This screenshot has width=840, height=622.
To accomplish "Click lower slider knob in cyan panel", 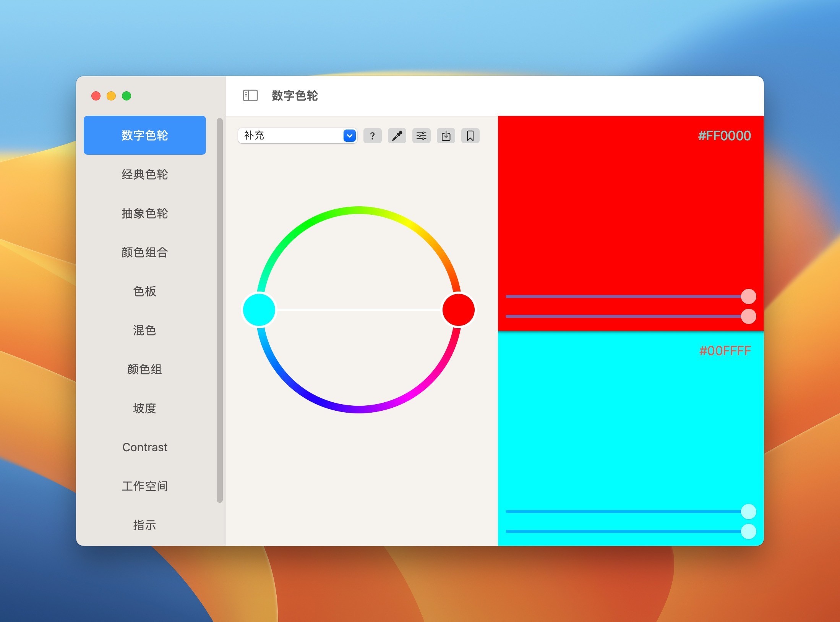I will point(748,531).
